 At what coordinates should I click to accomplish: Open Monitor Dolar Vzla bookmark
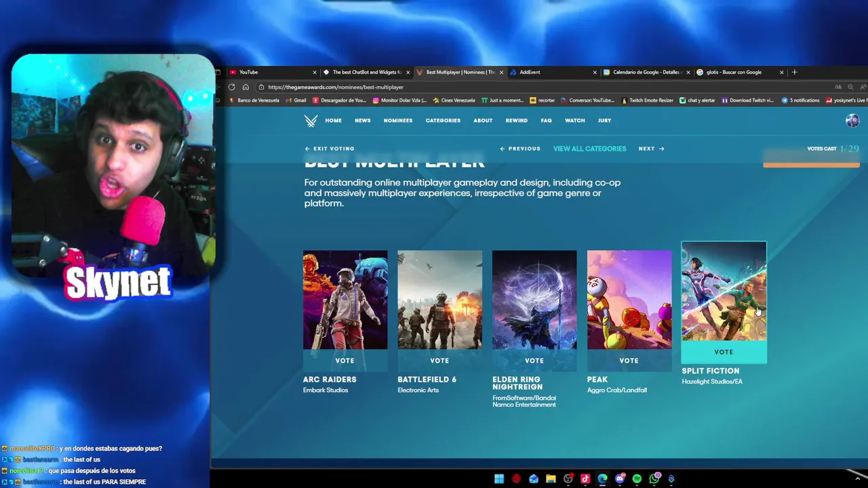[399, 100]
